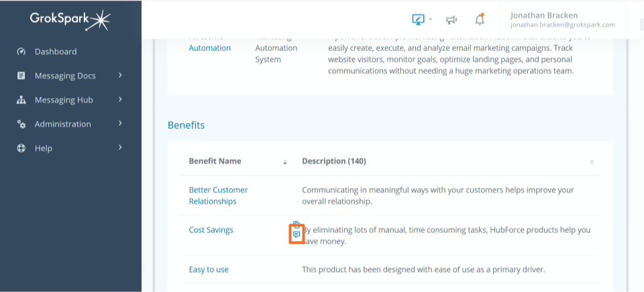Open the announcements megaphone icon
The image size is (644, 292).
[451, 19]
